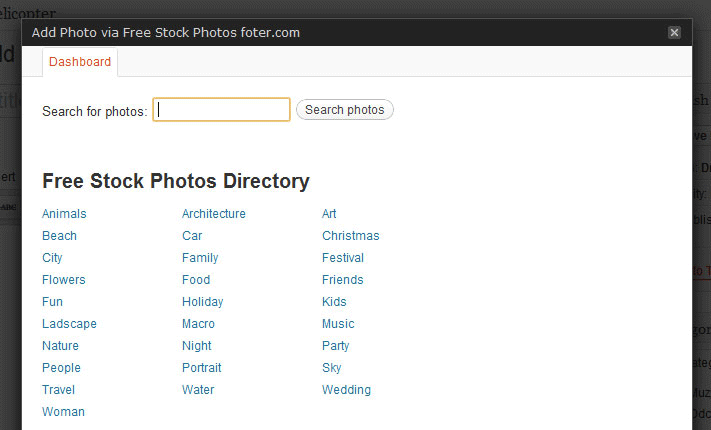Go to the Wedding category
Image resolution: width=711 pixels, height=430 pixels.
point(346,390)
